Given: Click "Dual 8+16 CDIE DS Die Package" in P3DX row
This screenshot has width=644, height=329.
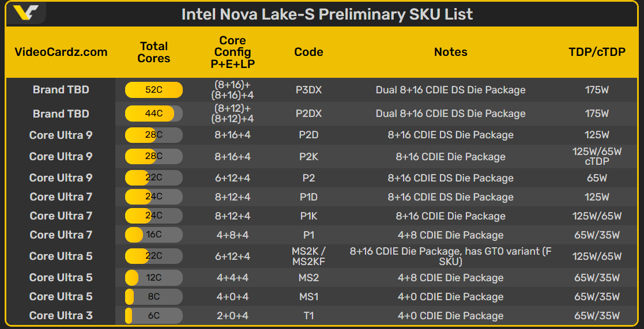Looking at the screenshot, I should coord(450,90).
